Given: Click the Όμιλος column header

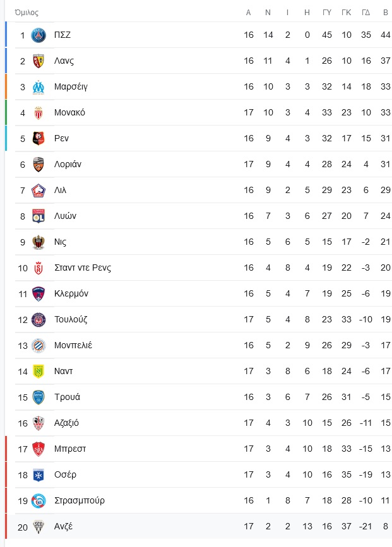Looking at the screenshot, I should tap(27, 13).
